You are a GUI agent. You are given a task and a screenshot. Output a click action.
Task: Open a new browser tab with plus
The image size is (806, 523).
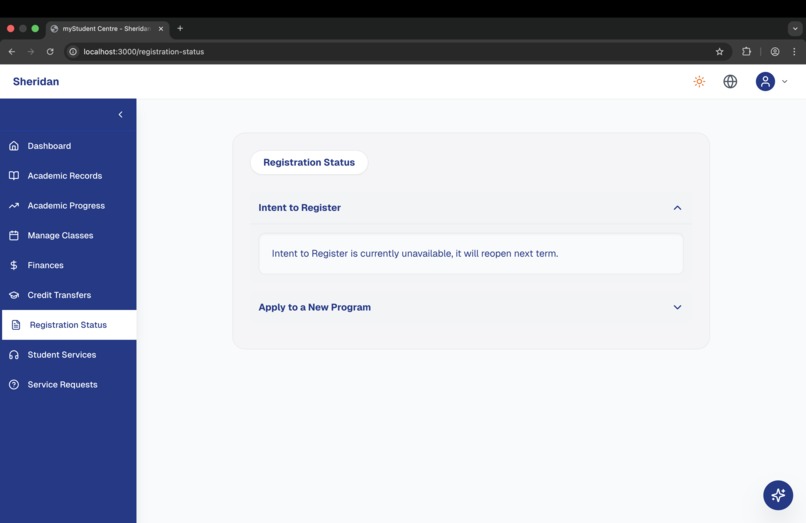click(180, 28)
